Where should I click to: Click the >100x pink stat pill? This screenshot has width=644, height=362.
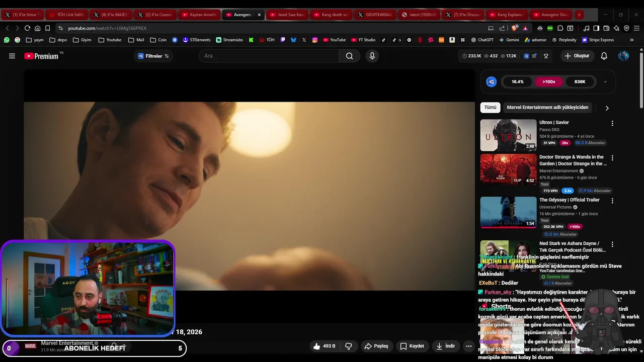click(548, 81)
